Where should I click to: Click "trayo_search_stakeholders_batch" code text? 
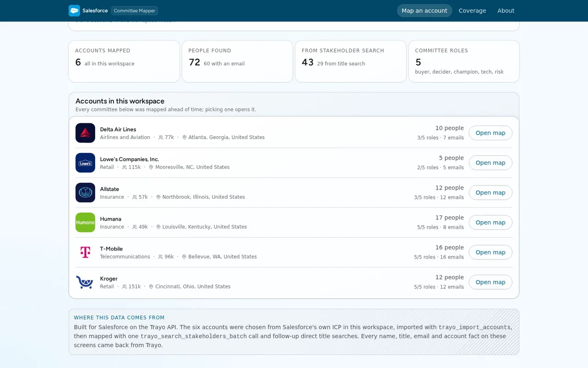tap(194, 336)
